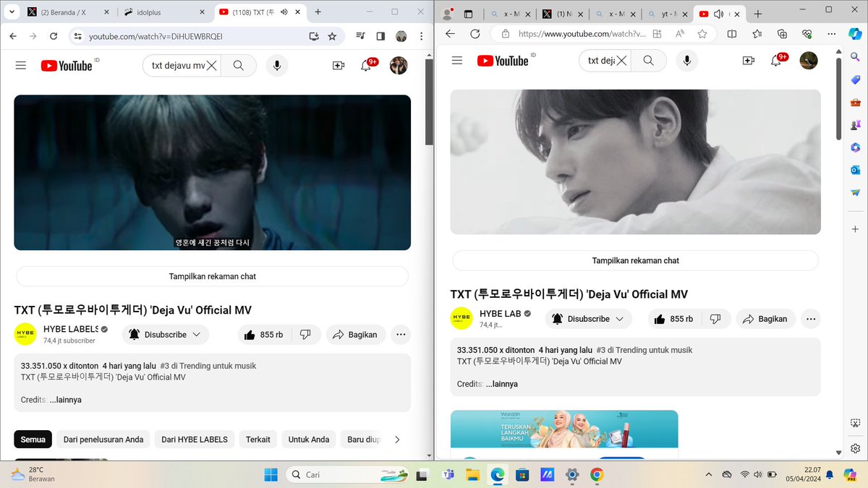Open Chrome tab search dropdown arrow
This screenshot has height=488, width=868.
(12, 12)
